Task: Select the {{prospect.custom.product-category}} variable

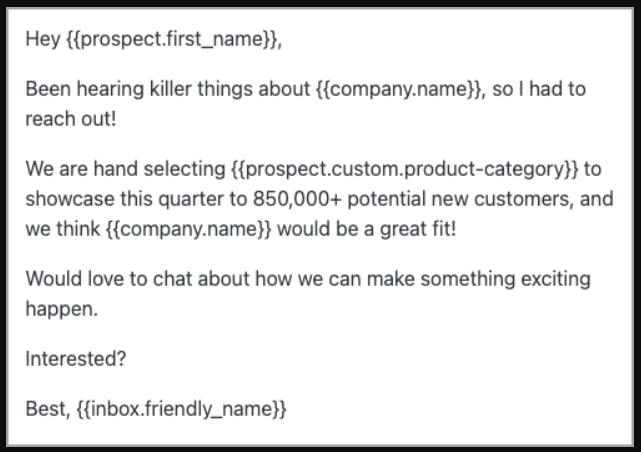Action: click(405, 170)
